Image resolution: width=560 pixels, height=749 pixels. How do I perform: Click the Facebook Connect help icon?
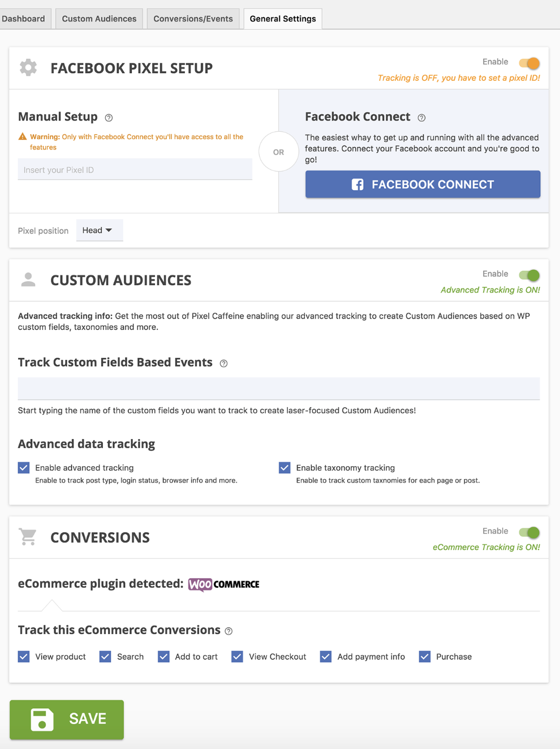[421, 118]
